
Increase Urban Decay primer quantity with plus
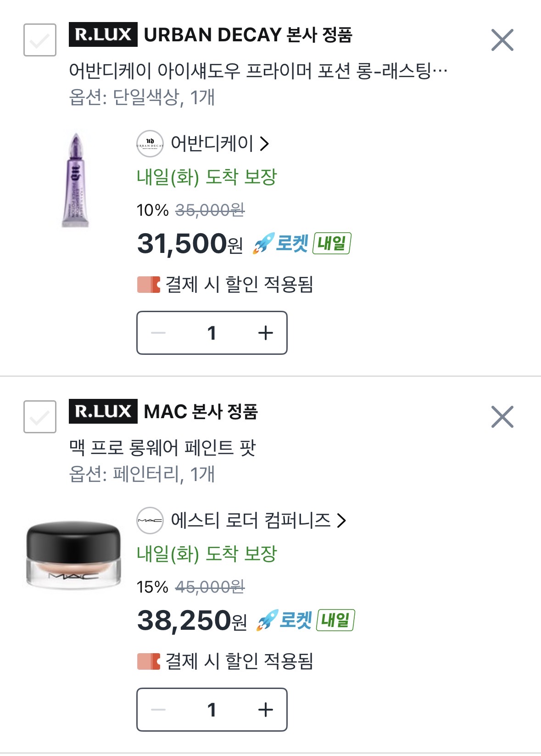pos(265,333)
